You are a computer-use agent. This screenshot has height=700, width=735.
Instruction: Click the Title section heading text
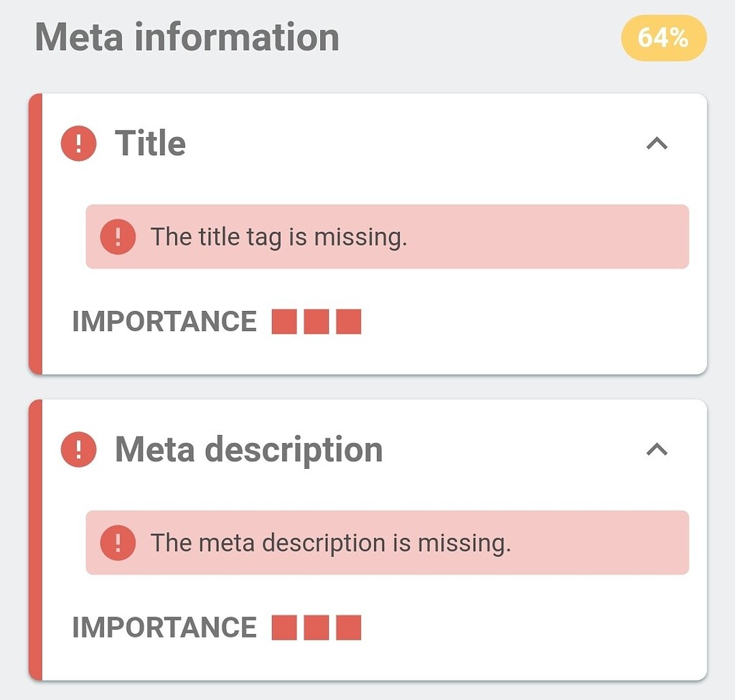point(150,144)
